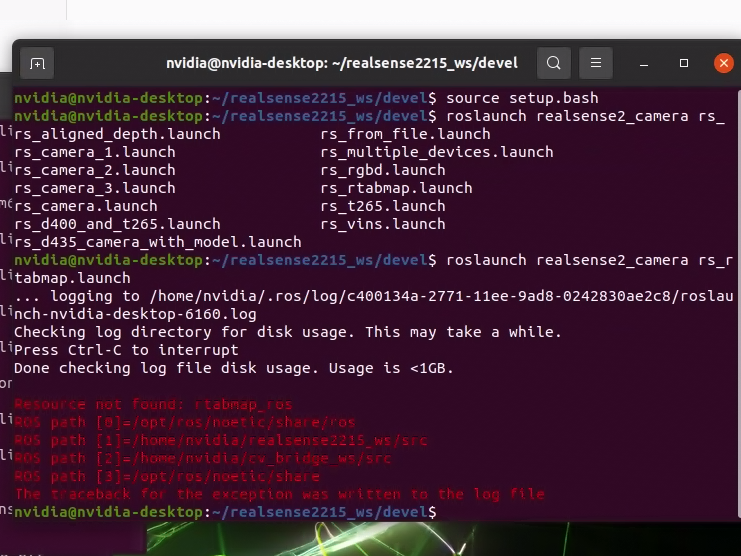Click 'Done checking log file disk usage' line
Viewport: 741px width, 556px height.
tap(234, 368)
